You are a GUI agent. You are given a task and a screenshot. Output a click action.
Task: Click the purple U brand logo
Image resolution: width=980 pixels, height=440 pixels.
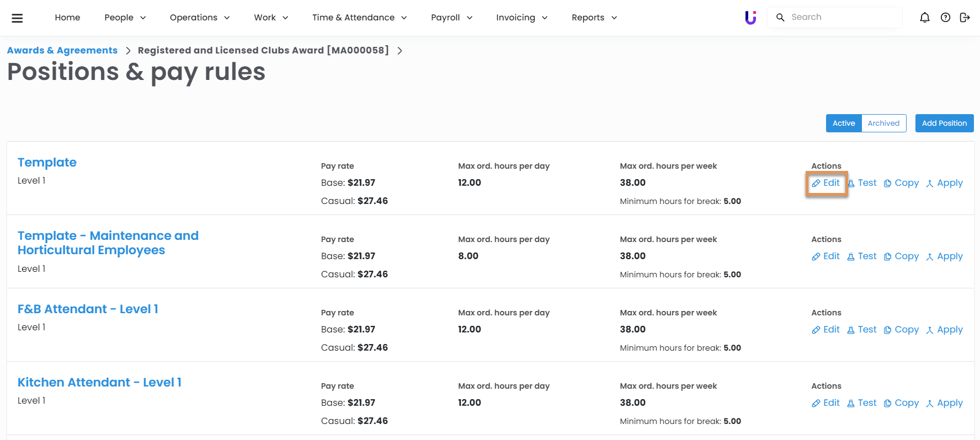(750, 18)
